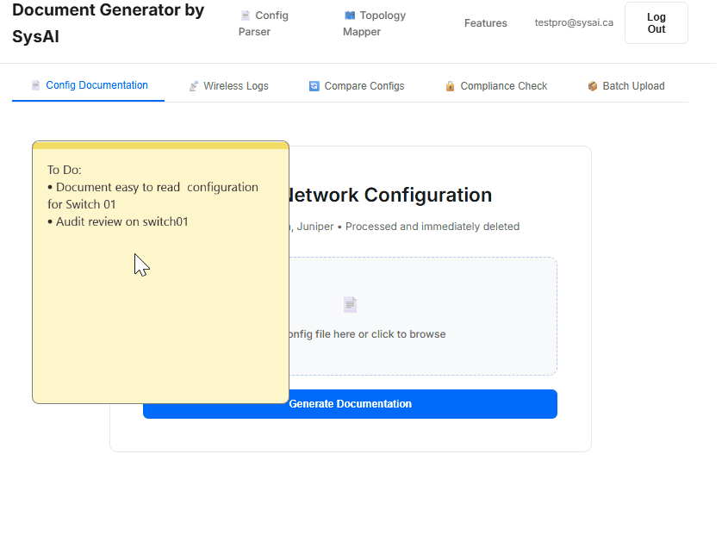Click the yellow sticky note header bar
This screenshot has height=560, width=728.
tap(160, 145)
